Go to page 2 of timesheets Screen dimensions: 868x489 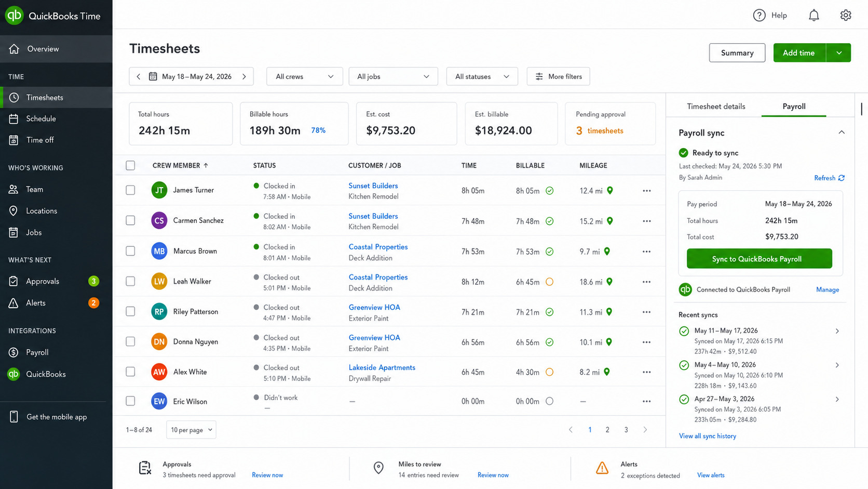click(607, 430)
